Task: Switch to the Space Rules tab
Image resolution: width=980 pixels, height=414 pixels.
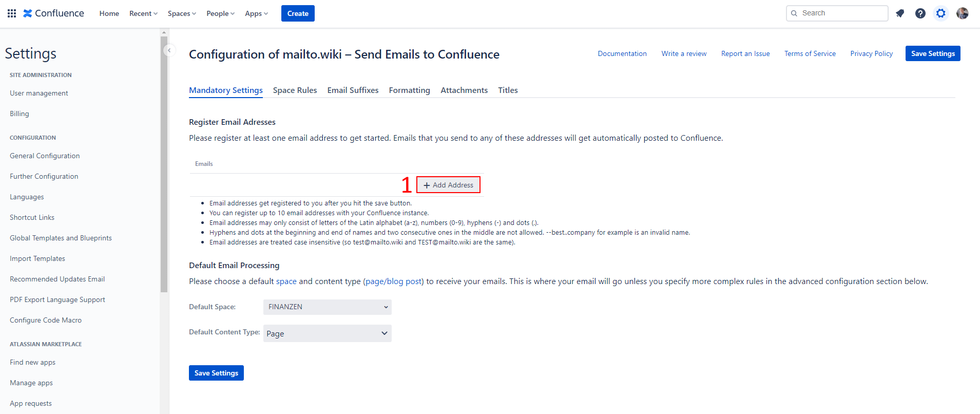Action: (x=295, y=90)
